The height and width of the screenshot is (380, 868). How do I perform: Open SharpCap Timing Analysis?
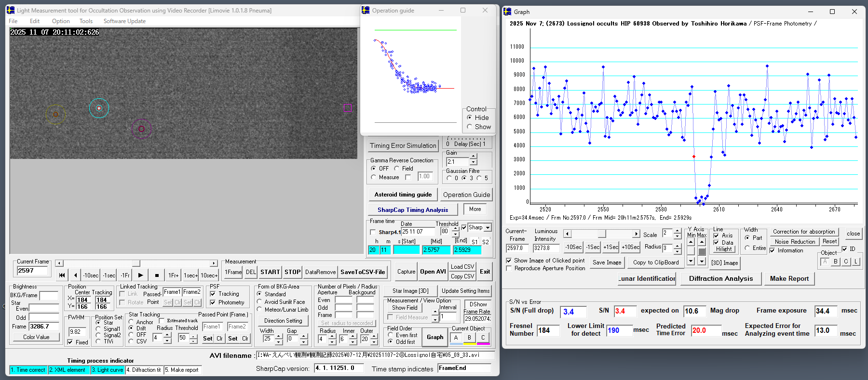coord(412,210)
